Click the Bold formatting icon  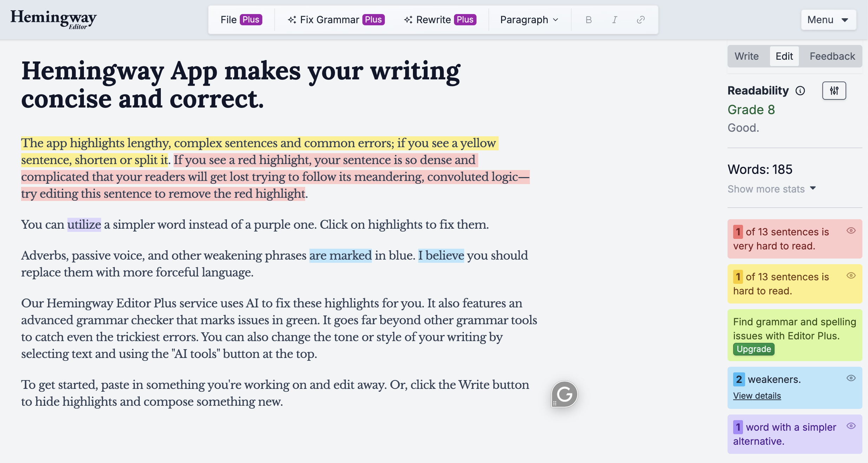(588, 20)
